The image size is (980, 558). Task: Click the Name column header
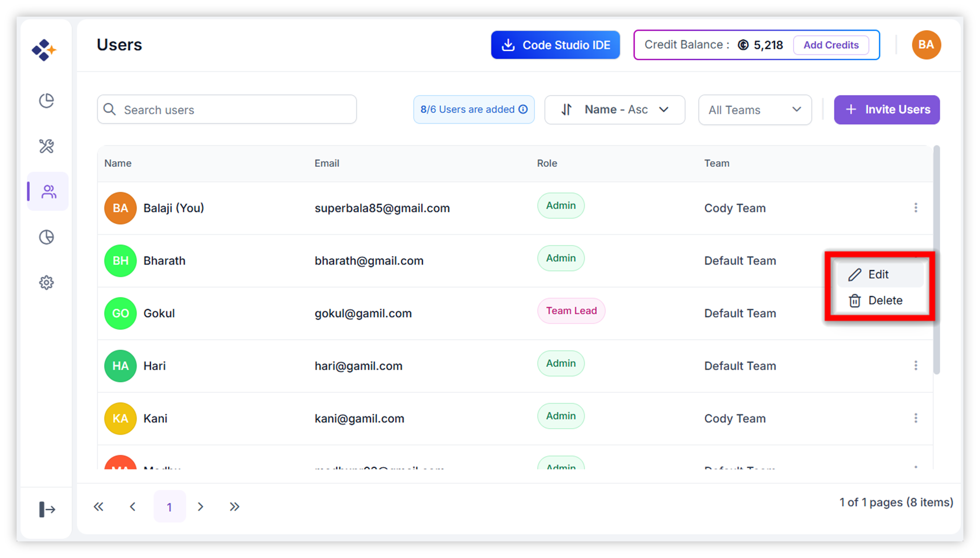pos(118,163)
